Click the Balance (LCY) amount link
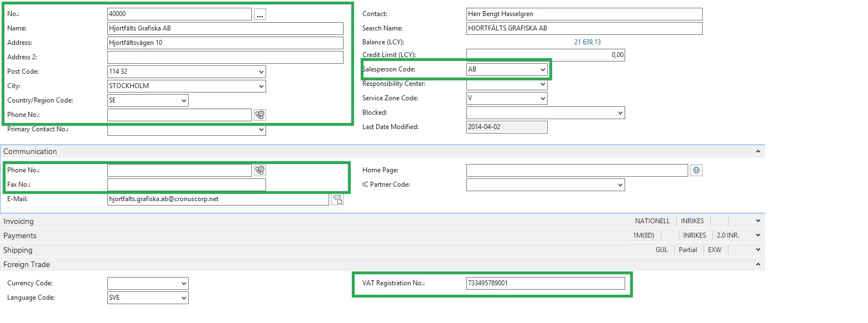868x323 pixels. pos(587,42)
